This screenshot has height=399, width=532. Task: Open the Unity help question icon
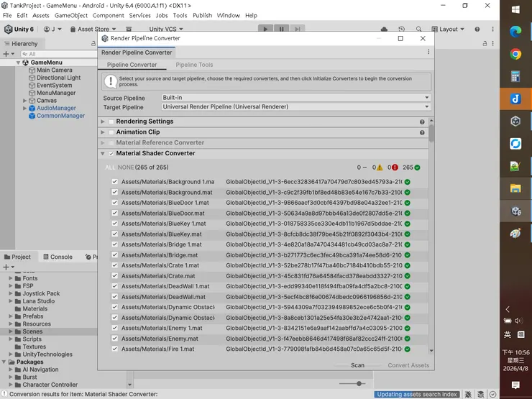(x=477, y=29)
